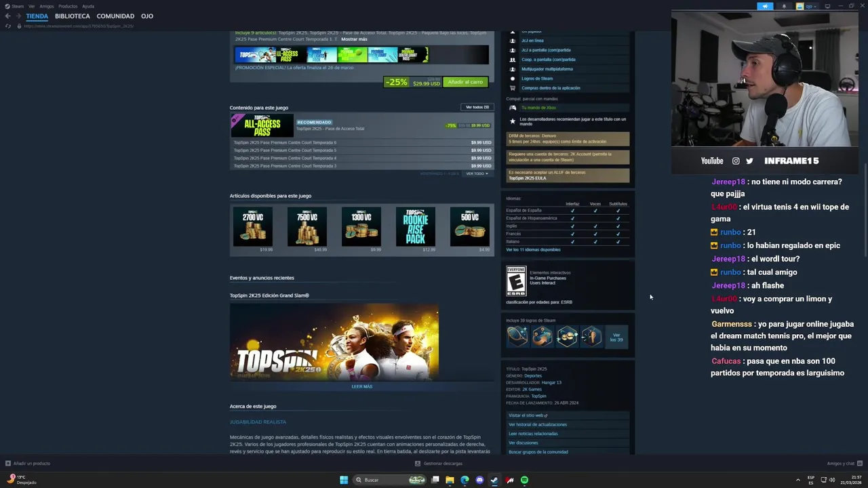Open Ver los 11 idiomas disponibles link
Screen dimensions: 868x488
coord(533,249)
